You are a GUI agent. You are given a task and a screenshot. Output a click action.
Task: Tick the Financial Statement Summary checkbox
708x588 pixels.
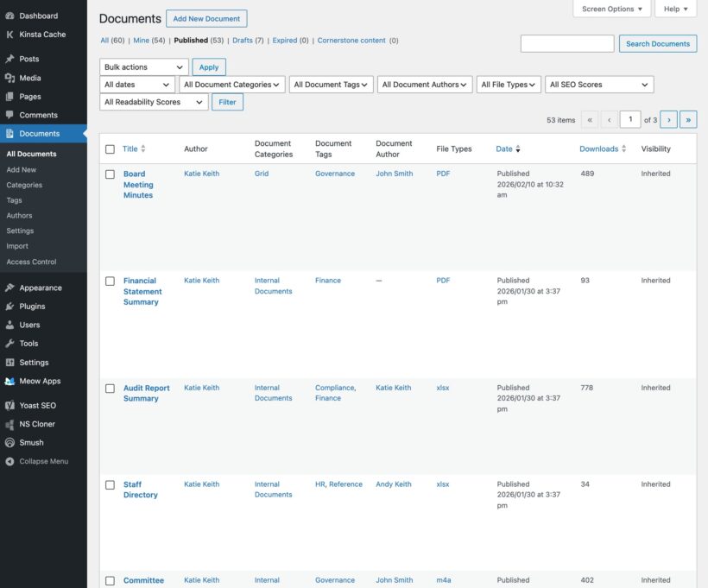point(110,281)
